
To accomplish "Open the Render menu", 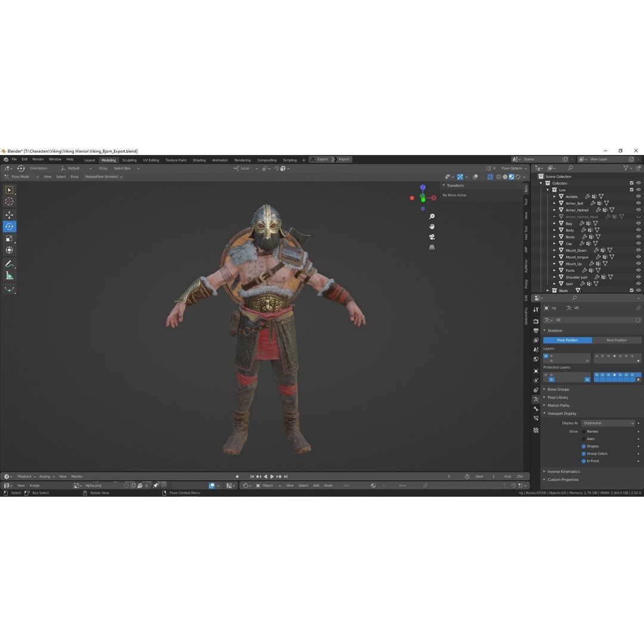I will pyautogui.click(x=38, y=159).
